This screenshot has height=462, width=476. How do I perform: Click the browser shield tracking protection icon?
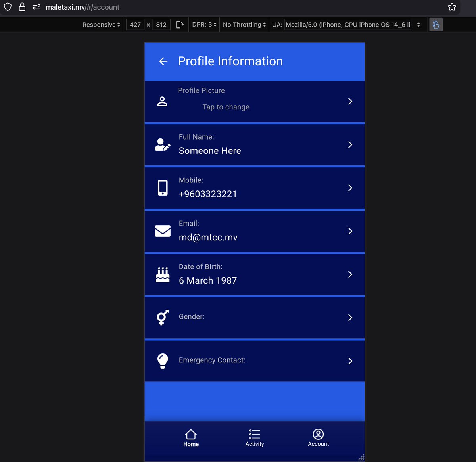[8, 7]
